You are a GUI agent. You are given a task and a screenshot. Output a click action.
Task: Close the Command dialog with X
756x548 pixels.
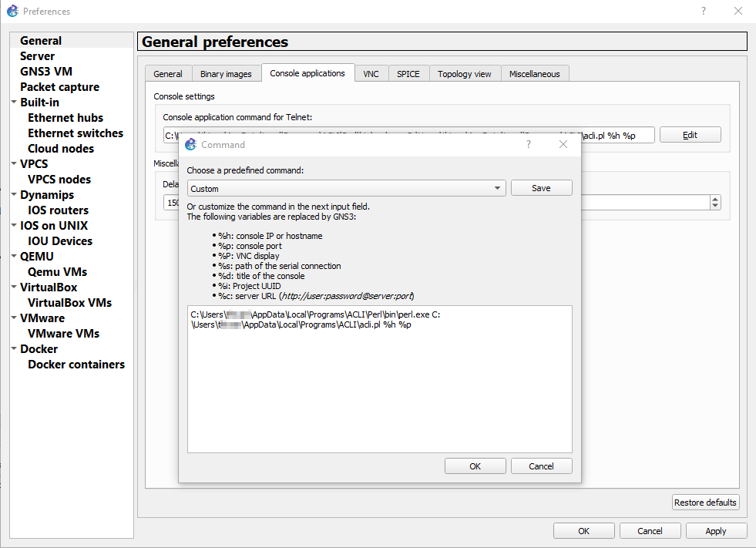click(x=563, y=144)
